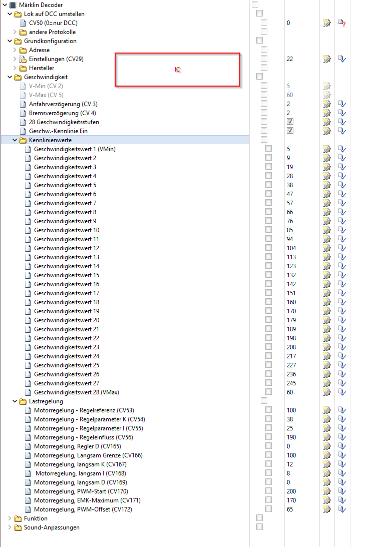Image resolution: width=392 pixels, height=547 pixels.
Task: Toggle the 28 Geschwindigkeitsstufen value checkbox
Action: click(x=290, y=122)
